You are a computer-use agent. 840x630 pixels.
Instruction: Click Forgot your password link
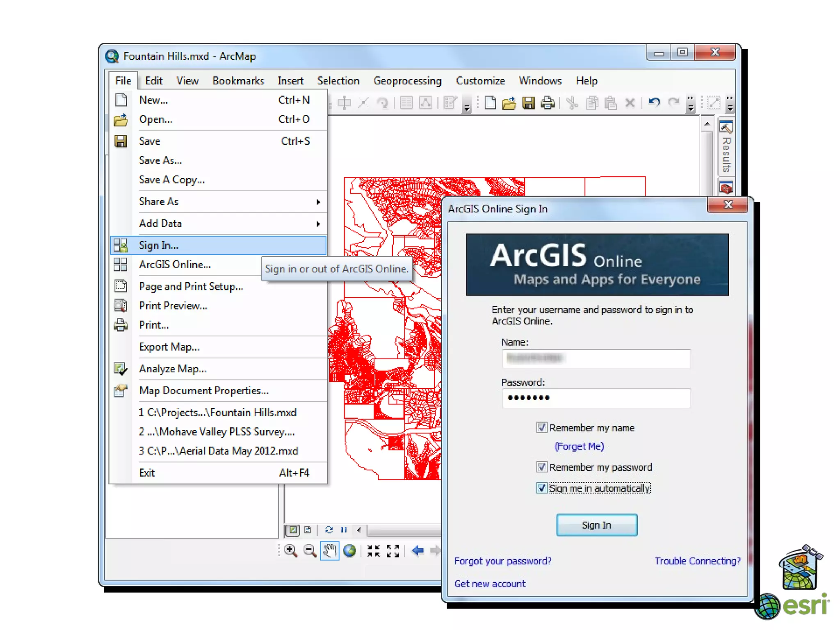tap(502, 561)
